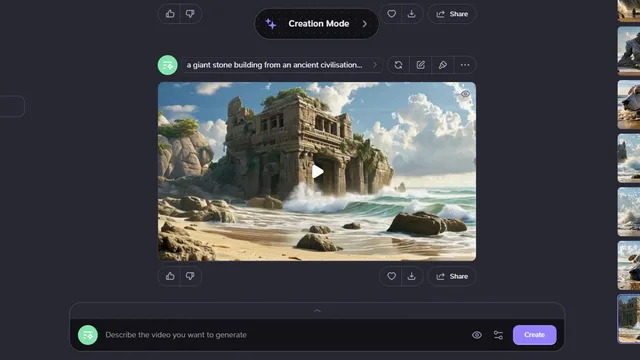The height and width of the screenshot is (360, 640).
Task: Dislike the upper video with thumbs down
Action: click(x=190, y=14)
